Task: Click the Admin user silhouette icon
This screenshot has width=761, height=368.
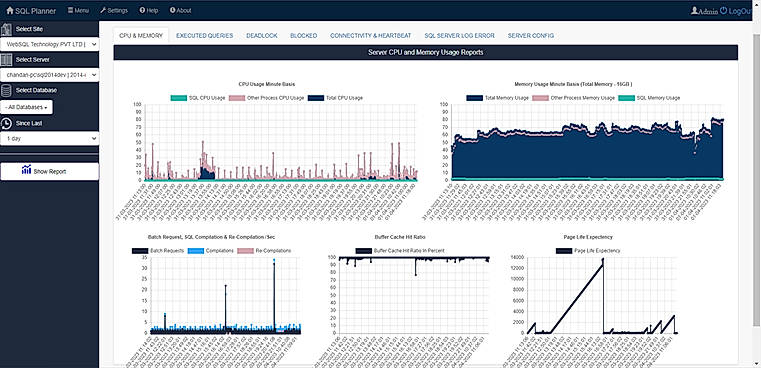Action: 695,10
